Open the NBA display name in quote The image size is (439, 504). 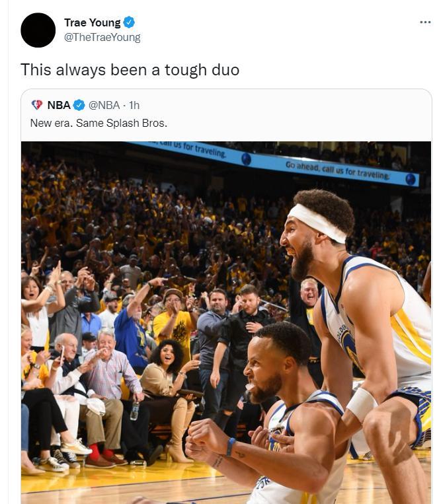click(59, 105)
